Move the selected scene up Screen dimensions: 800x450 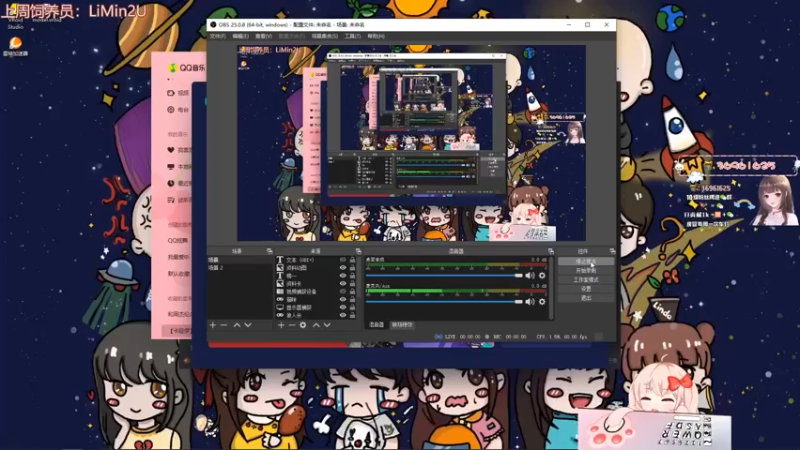tap(237, 325)
